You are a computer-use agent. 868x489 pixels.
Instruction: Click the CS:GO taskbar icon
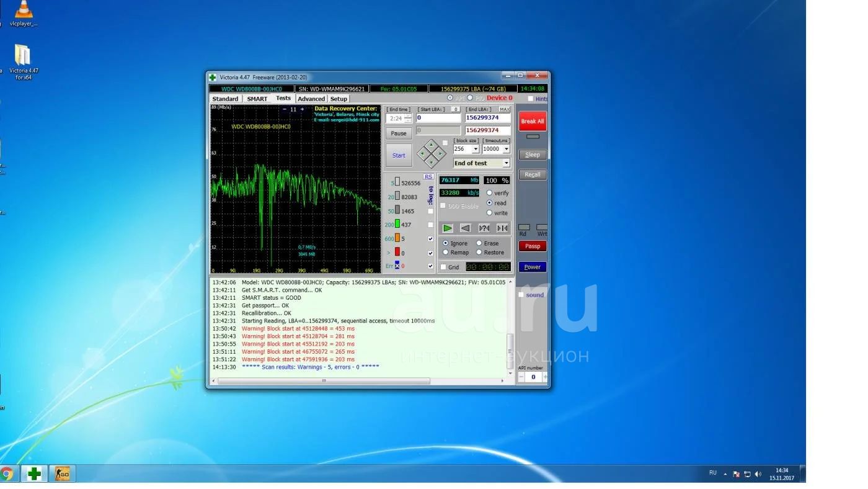point(62,474)
